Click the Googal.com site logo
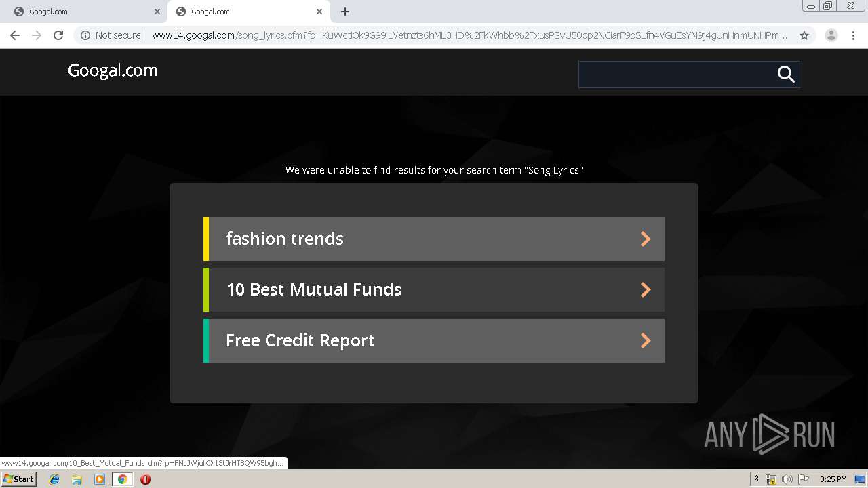 [x=113, y=70]
